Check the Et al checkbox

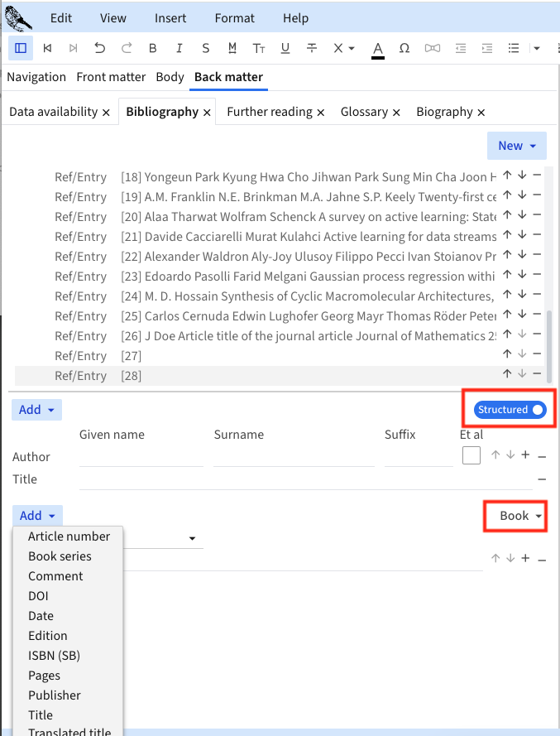pos(471,455)
